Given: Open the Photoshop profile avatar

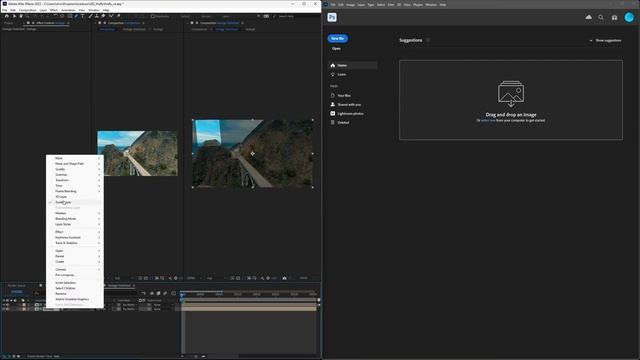Looking at the screenshot, I should point(629,17).
